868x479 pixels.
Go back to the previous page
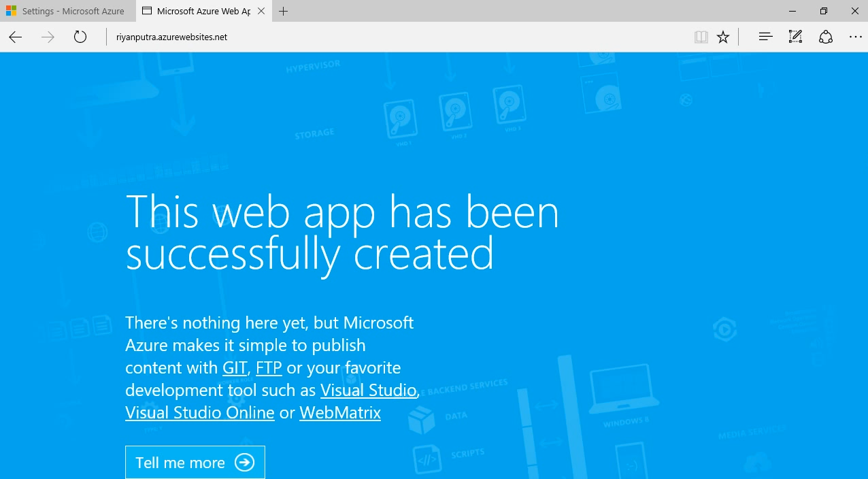16,37
